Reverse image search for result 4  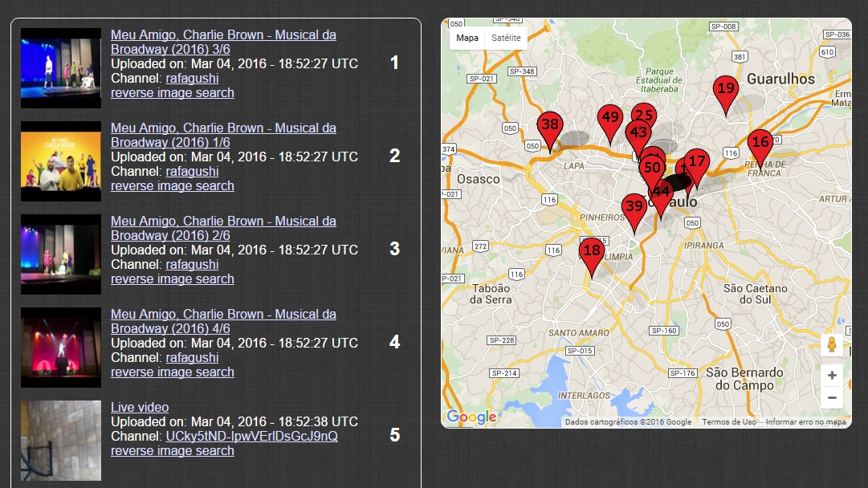[172, 372]
